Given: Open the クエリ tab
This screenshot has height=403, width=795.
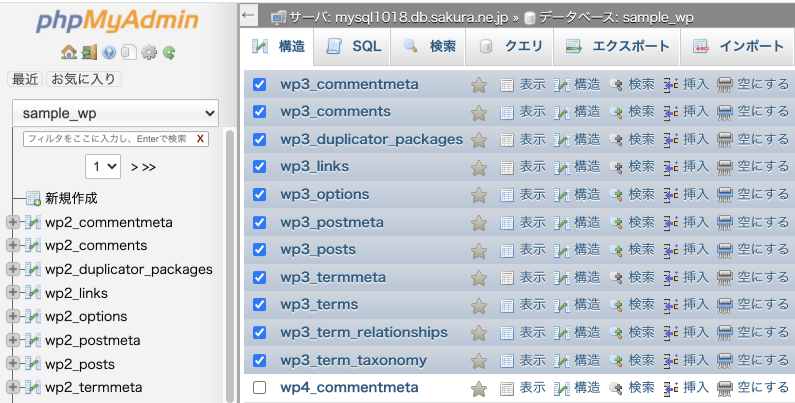Looking at the screenshot, I should point(510,47).
